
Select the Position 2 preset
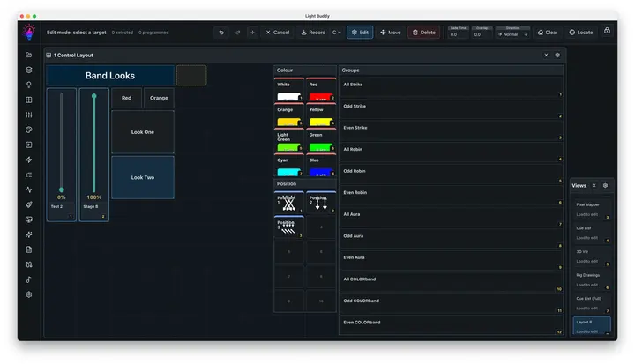[x=321, y=203]
